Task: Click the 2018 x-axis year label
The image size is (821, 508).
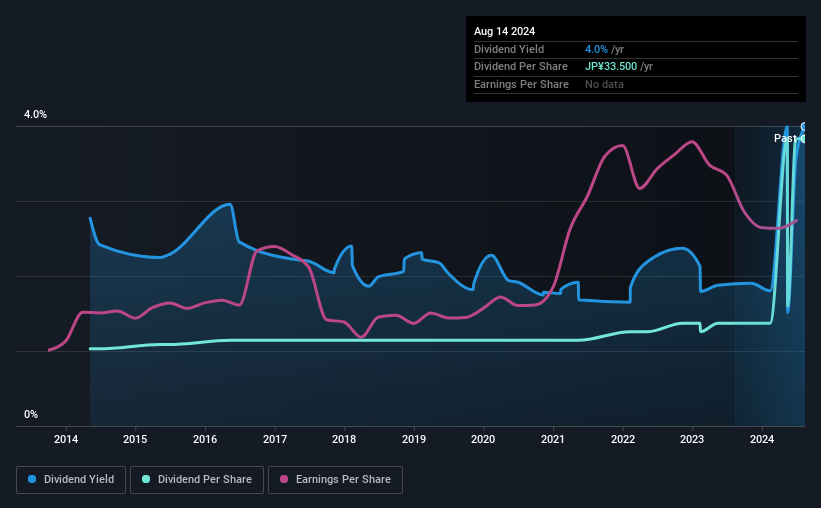Action: [x=344, y=439]
